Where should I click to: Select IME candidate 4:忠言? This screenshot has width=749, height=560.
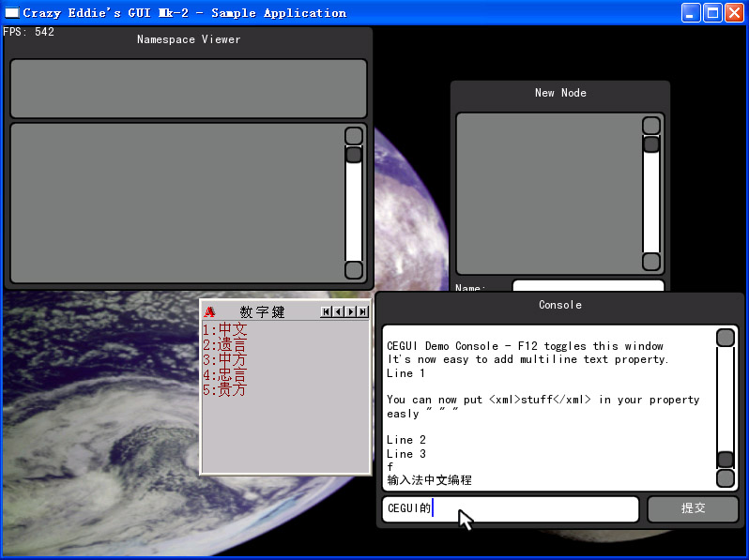pyautogui.click(x=224, y=375)
